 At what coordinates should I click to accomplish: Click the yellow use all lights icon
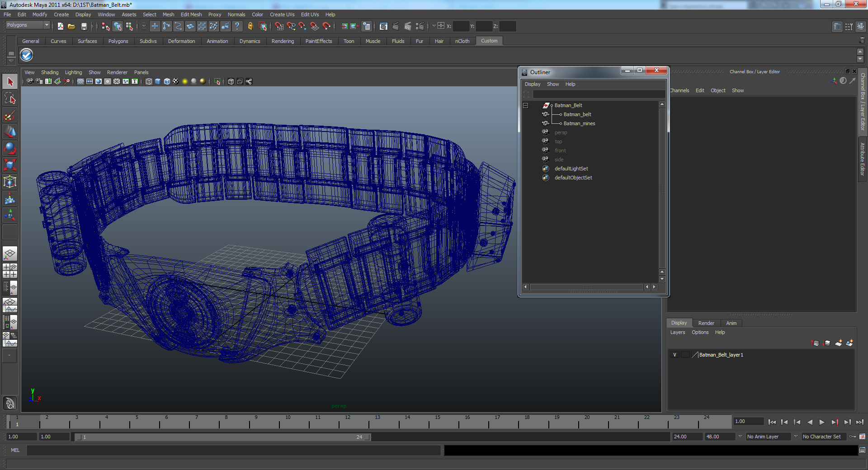click(x=185, y=81)
